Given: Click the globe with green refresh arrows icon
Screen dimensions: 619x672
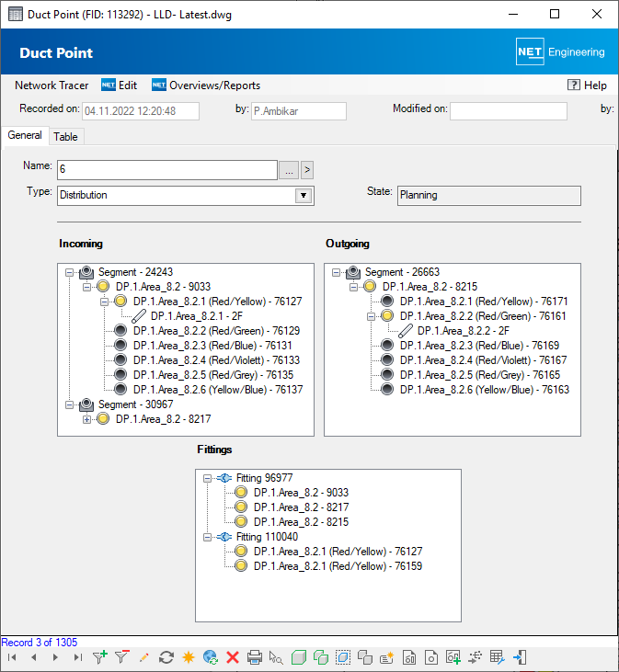Looking at the screenshot, I should click(x=211, y=657).
